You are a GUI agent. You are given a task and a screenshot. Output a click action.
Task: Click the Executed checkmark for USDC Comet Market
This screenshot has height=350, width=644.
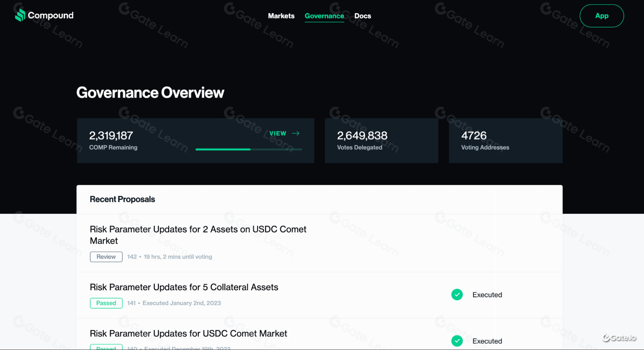(457, 341)
